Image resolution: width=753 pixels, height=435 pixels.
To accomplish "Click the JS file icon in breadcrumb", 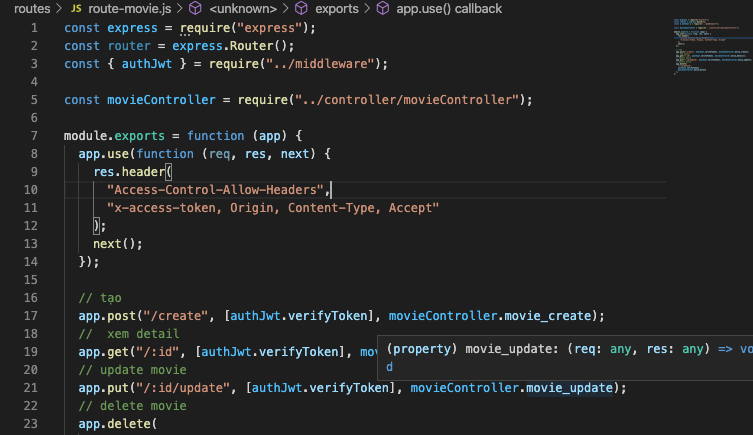I will [75, 9].
